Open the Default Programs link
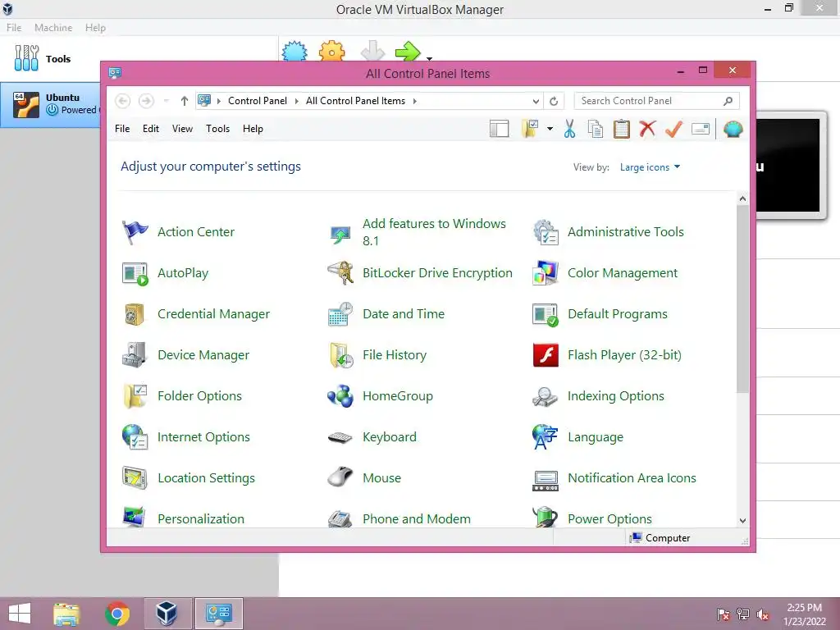This screenshot has width=840, height=630. [617, 314]
